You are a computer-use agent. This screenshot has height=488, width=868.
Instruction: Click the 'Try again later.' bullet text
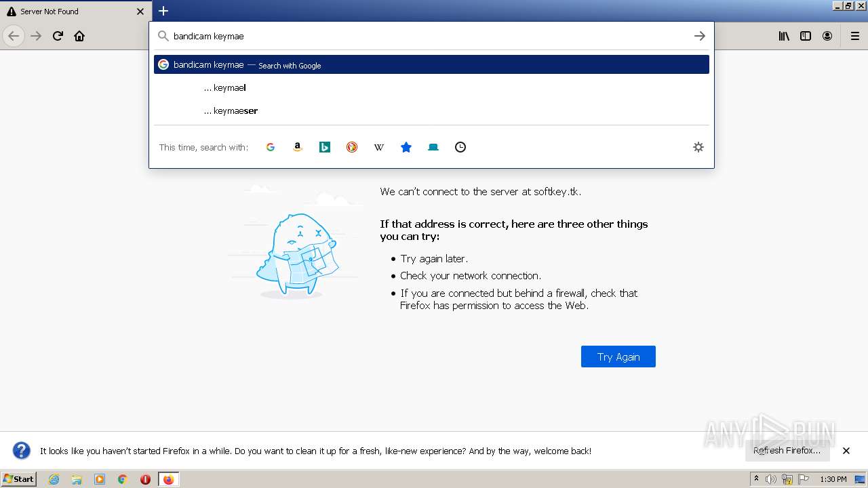(434, 258)
